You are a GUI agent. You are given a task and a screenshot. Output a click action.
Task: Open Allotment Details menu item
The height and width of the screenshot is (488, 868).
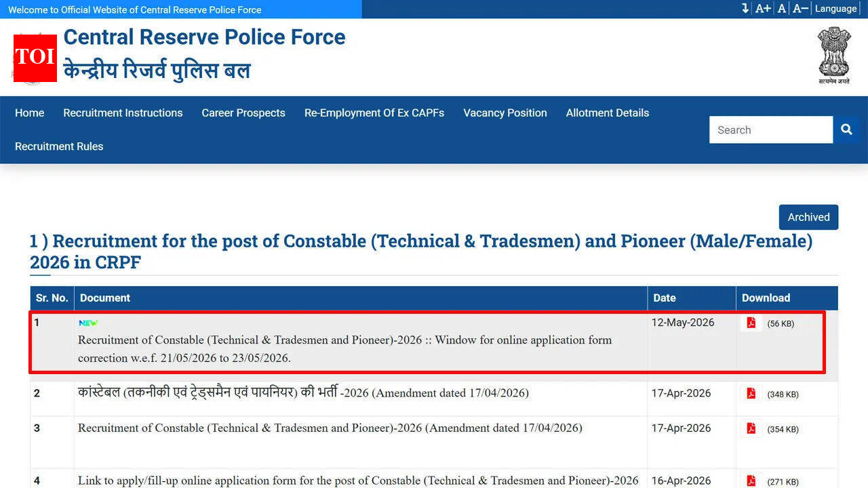click(x=608, y=113)
